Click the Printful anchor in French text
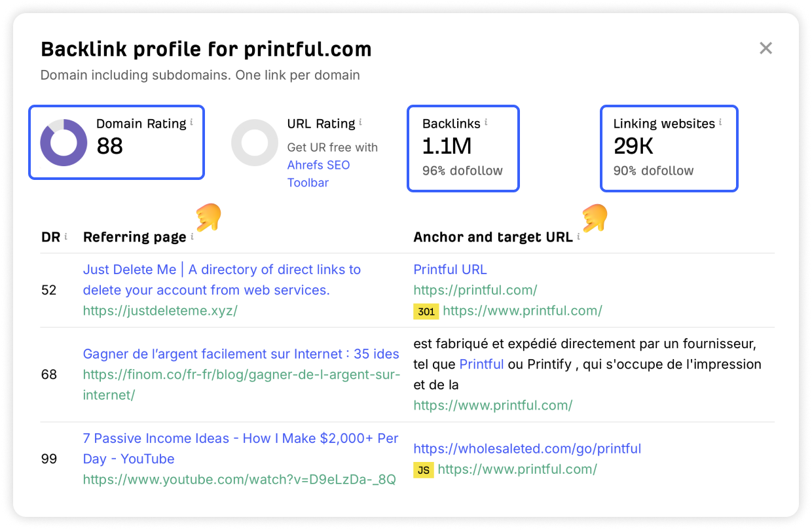The image size is (812, 530). [x=481, y=364]
